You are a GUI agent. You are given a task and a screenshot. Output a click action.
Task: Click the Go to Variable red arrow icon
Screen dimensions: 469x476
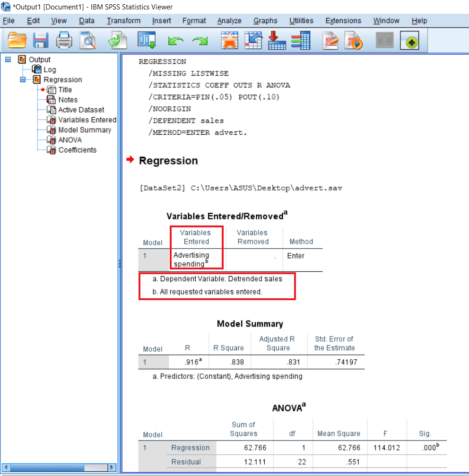(x=277, y=40)
